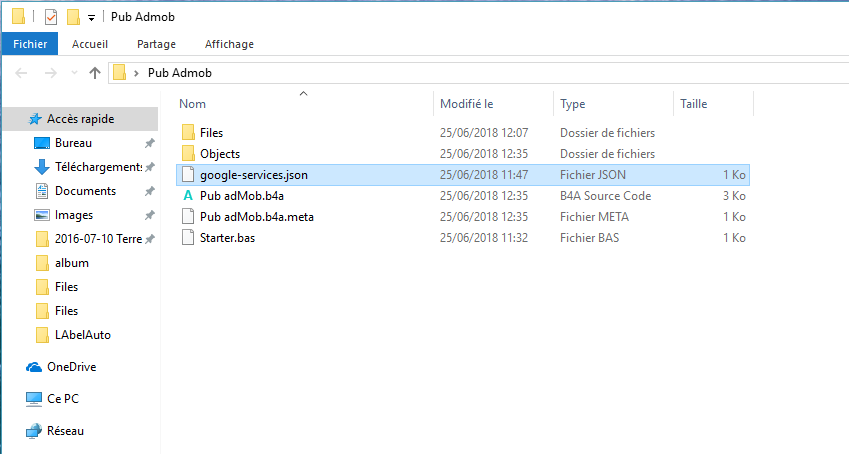Click the Back arrow navigation button
The height and width of the screenshot is (454, 849).
(x=21, y=72)
